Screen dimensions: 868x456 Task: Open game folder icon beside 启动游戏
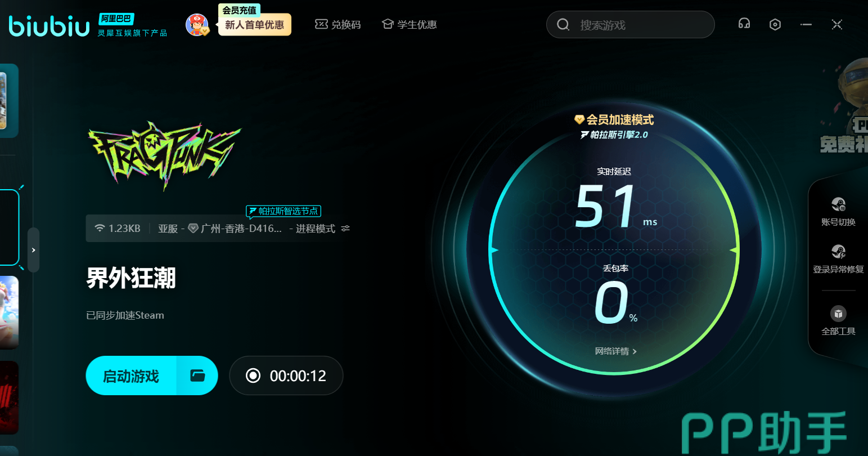[197, 375]
